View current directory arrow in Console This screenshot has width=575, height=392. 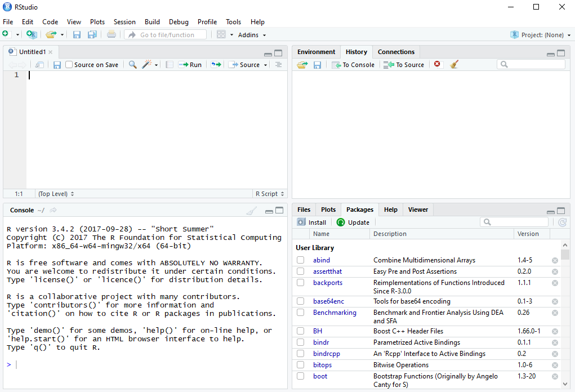[53, 210]
